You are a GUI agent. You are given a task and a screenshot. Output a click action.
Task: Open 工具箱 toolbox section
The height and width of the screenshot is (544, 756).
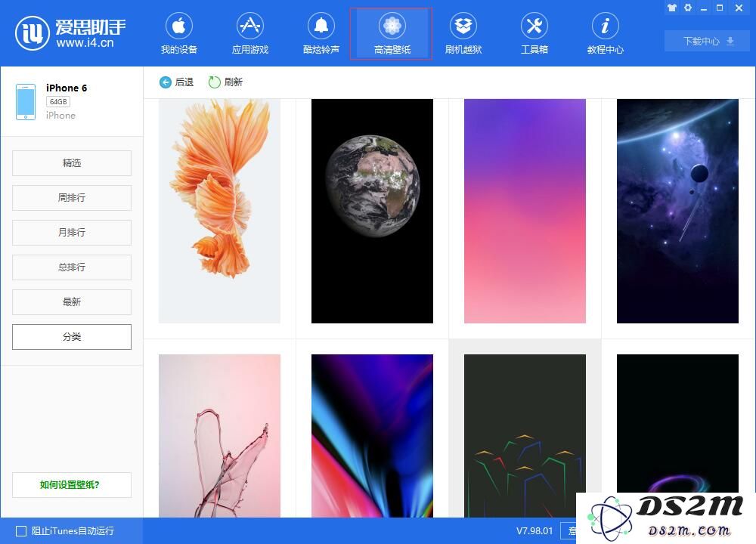point(534,34)
